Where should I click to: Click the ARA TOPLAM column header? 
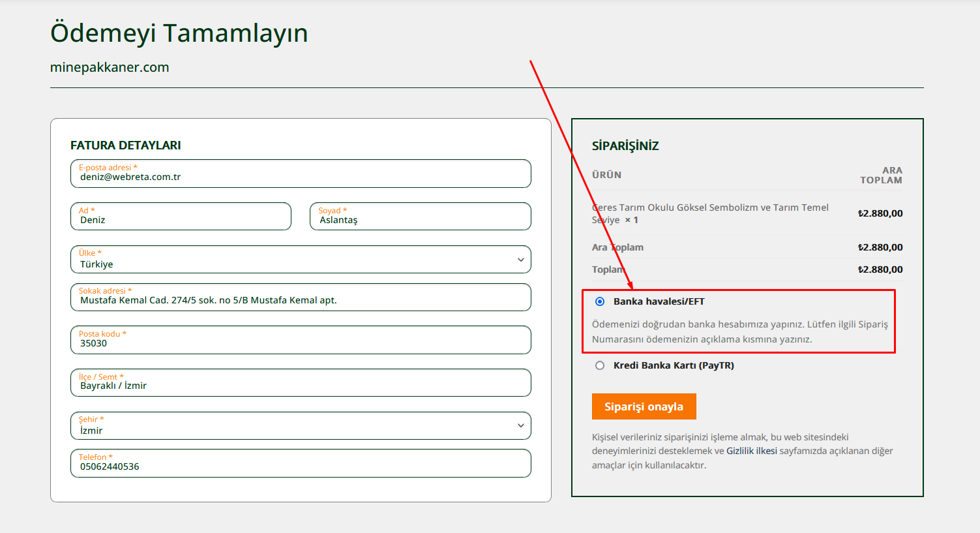(882, 175)
